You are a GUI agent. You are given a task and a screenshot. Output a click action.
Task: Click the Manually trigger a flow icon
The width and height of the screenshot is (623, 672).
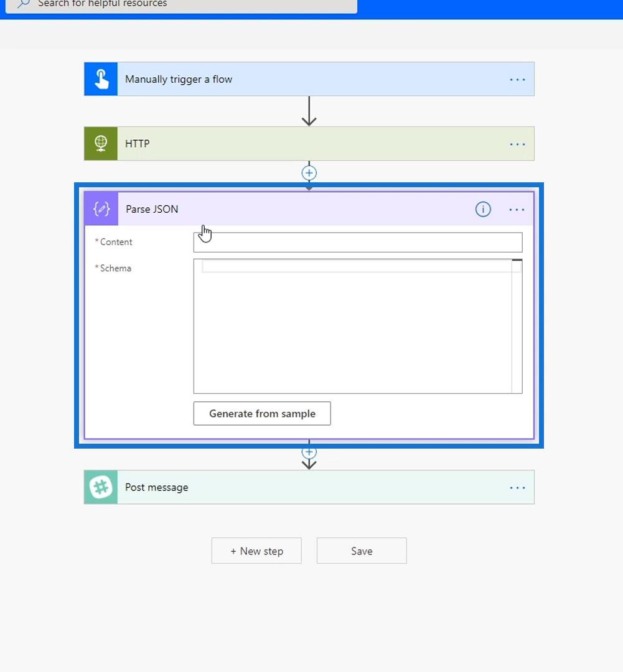101,79
